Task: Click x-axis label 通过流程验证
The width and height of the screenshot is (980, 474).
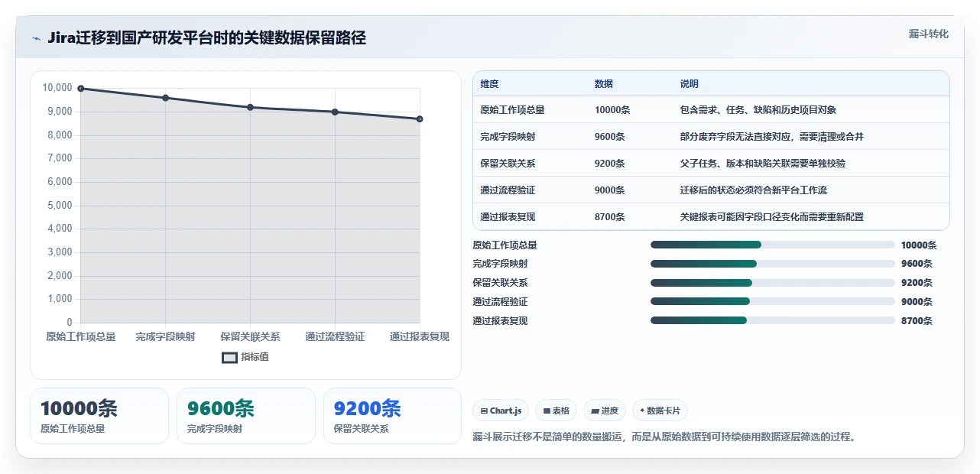Action: (335, 337)
